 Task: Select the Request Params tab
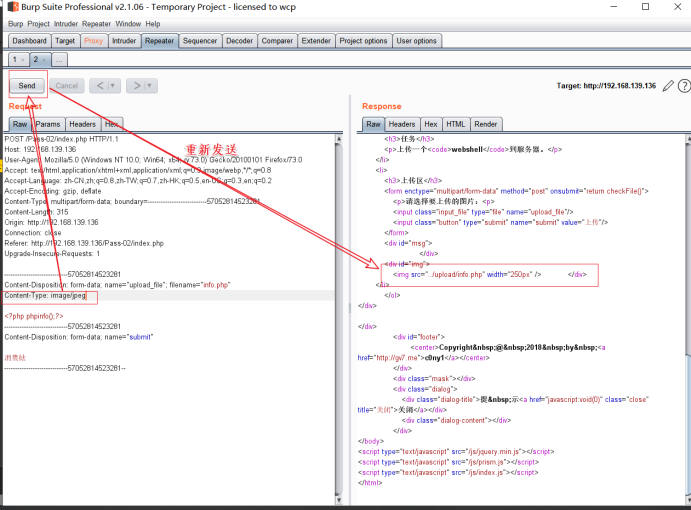pos(48,124)
